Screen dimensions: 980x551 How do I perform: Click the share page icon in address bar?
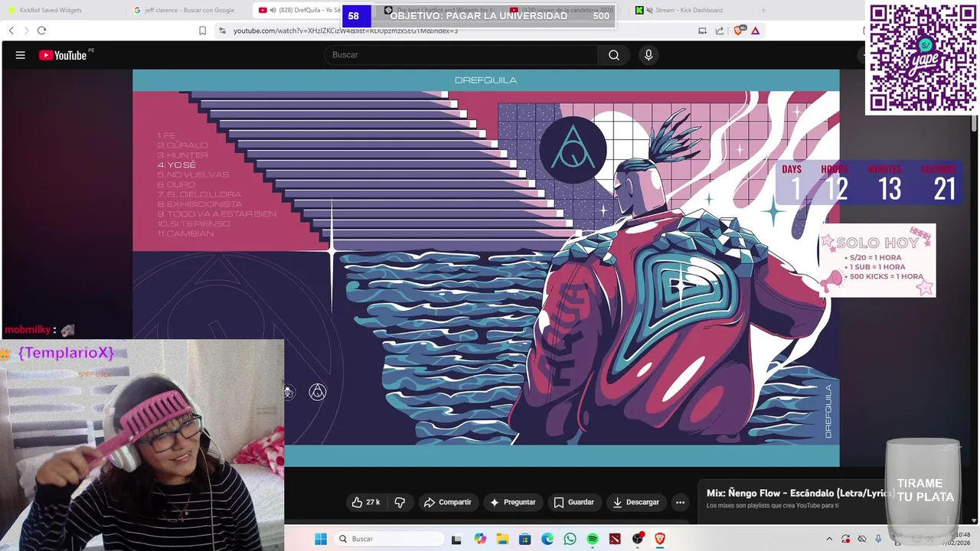(x=720, y=31)
